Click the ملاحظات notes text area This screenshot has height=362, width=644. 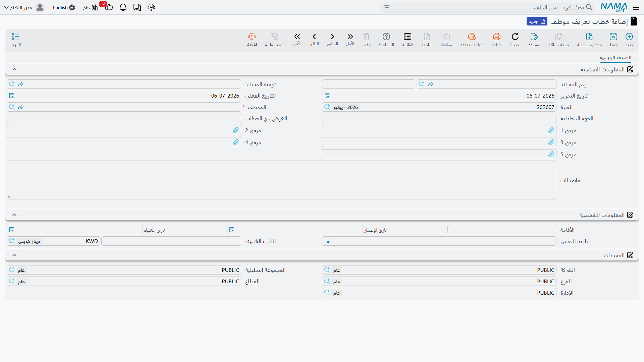coord(281,180)
